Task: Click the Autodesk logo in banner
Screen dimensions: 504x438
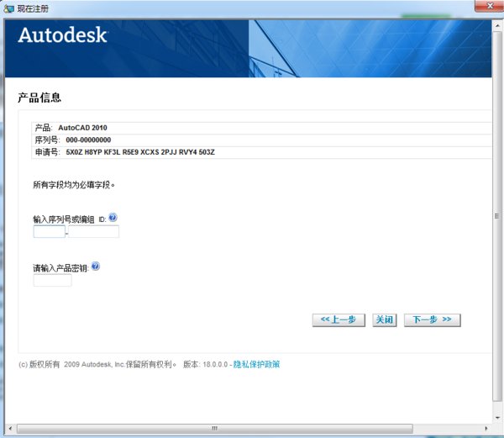Action: [62, 35]
